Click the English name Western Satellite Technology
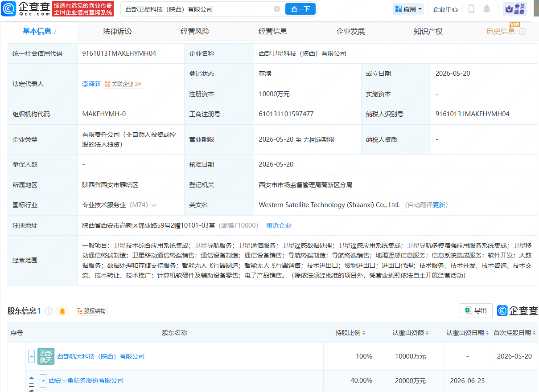539x392 pixels. [x=329, y=205]
